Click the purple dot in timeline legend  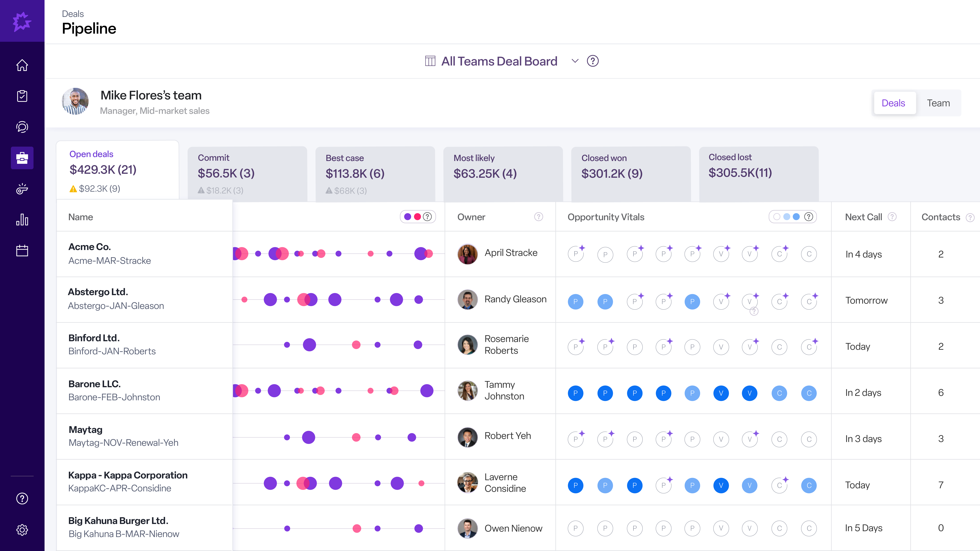coord(407,217)
